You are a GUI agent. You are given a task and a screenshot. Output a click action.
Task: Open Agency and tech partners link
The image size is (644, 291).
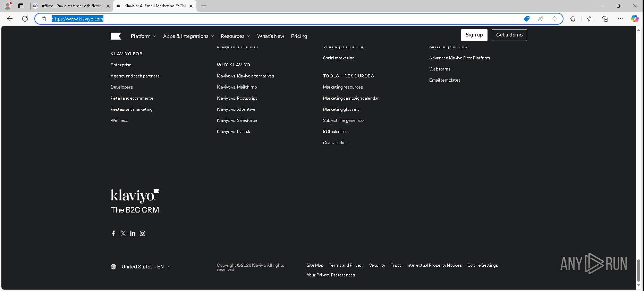point(135,76)
